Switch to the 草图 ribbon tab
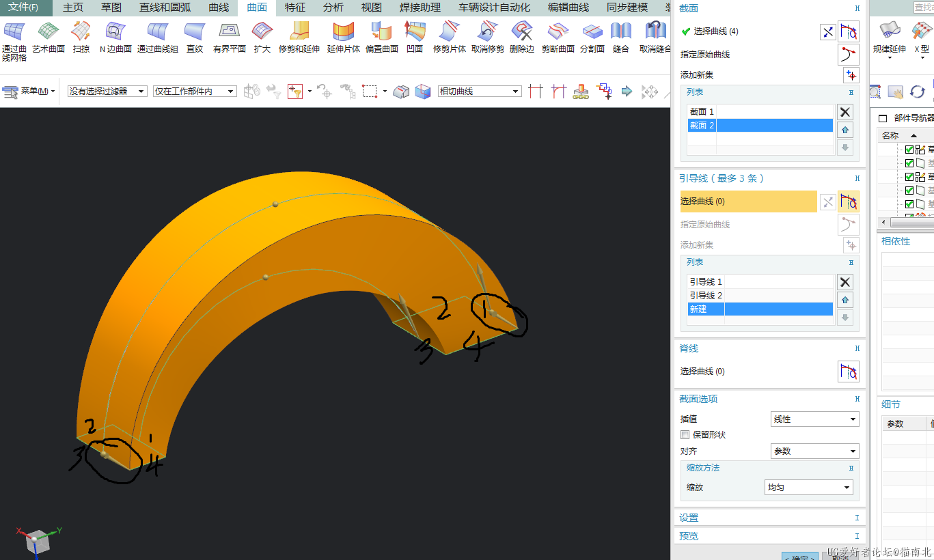 (x=111, y=8)
